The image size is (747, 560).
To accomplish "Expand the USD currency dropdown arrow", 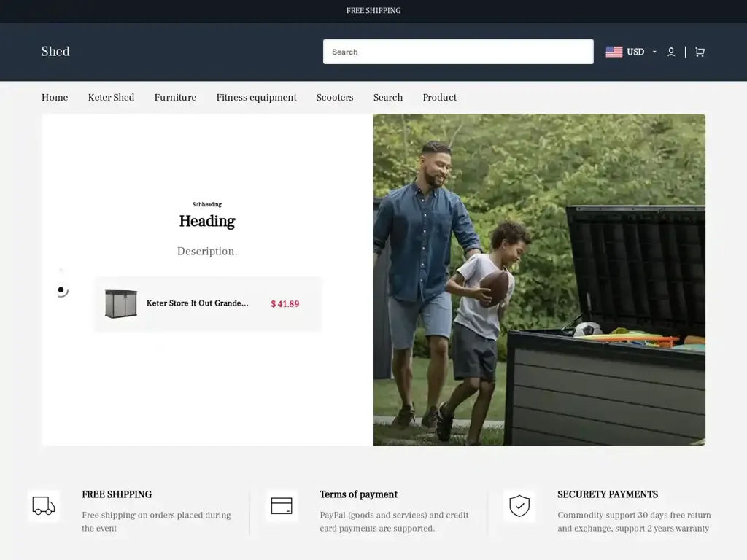I will pyautogui.click(x=654, y=52).
